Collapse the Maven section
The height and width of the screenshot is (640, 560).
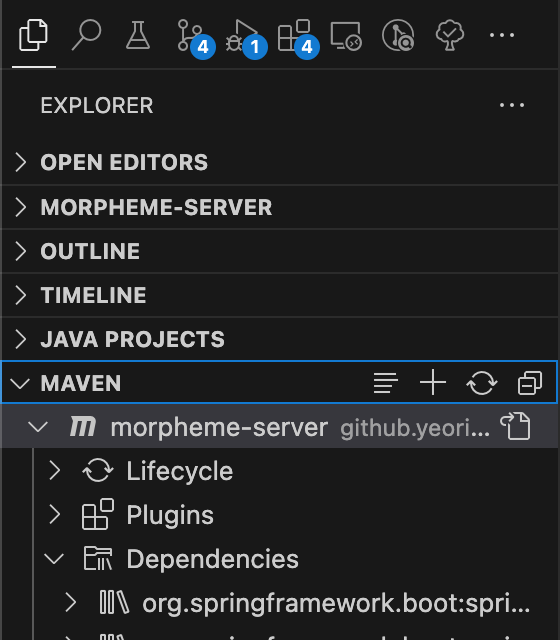(20, 383)
